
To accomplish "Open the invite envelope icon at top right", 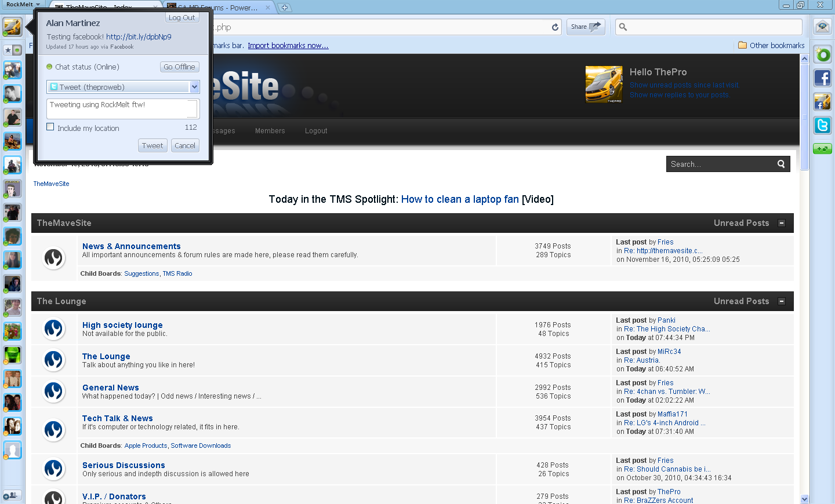I will (x=822, y=27).
